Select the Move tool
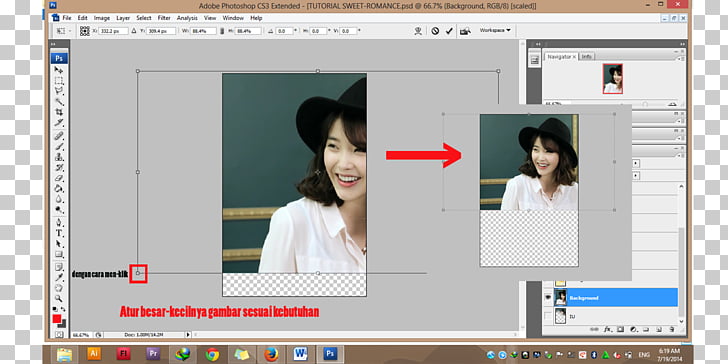The width and height of the screenshot is (728, 364). [x=59, y=70]
